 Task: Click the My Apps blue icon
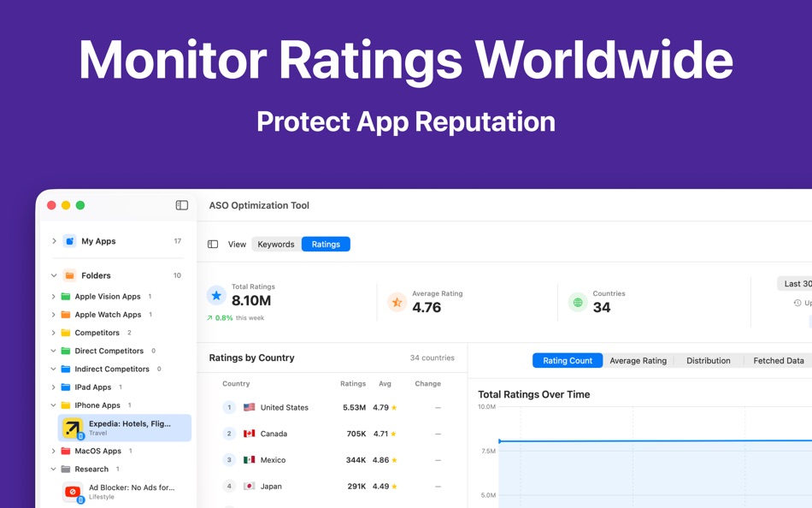tap(69, 241)
